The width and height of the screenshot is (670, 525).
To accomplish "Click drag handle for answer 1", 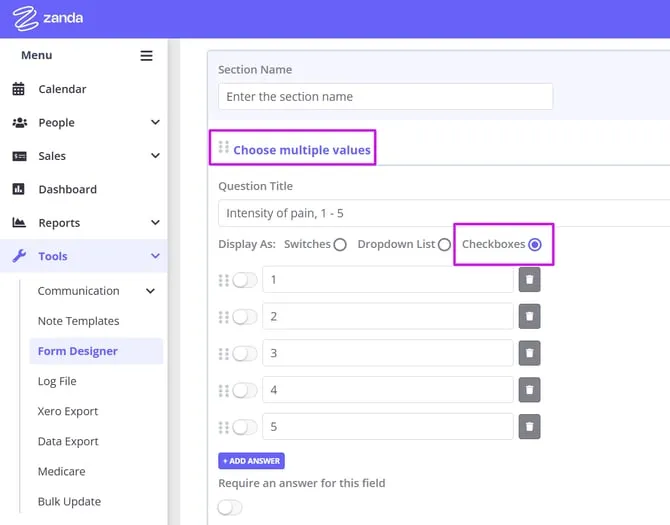I will click(x=223, y=280).
